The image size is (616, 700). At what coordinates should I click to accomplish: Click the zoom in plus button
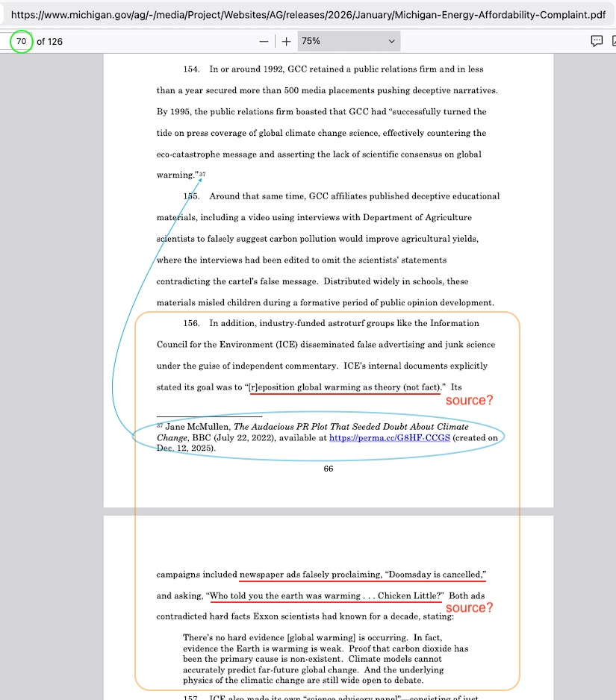(x=287, y=42)
